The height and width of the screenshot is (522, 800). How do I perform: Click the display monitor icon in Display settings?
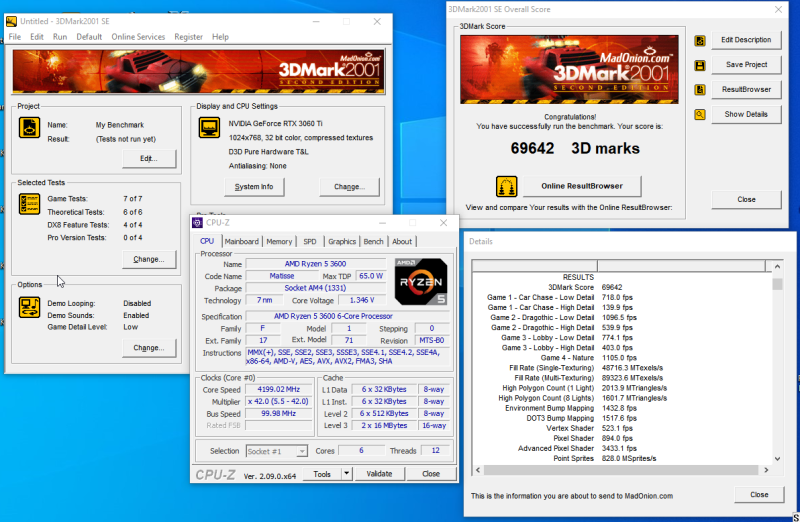[209, 128]
